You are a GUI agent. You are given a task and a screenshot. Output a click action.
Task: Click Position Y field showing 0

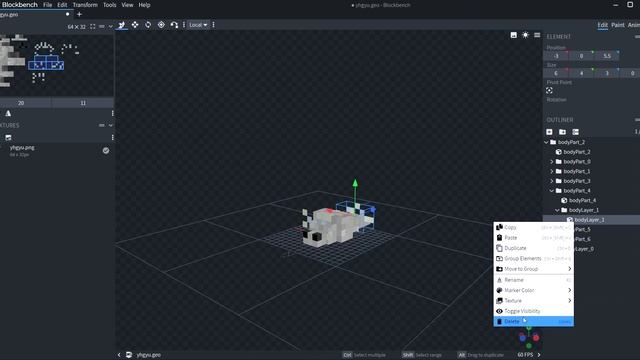point(581,56)
